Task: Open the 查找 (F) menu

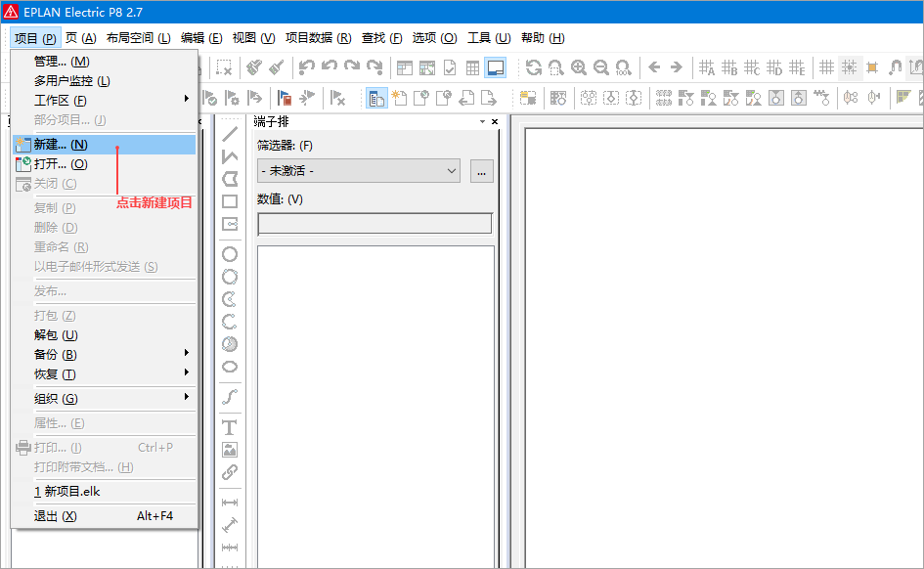Action: (x=382, y=38)
